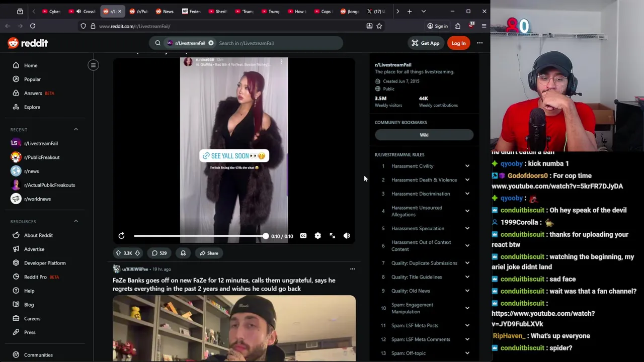Open the FaZe Banks post title
644x362 pixels.
tap(224, 285)
